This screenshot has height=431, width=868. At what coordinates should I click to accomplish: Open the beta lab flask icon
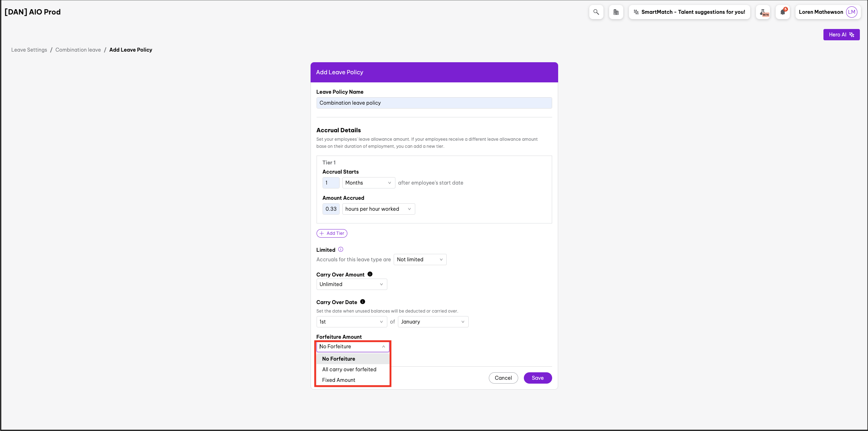tap(763, 12)
